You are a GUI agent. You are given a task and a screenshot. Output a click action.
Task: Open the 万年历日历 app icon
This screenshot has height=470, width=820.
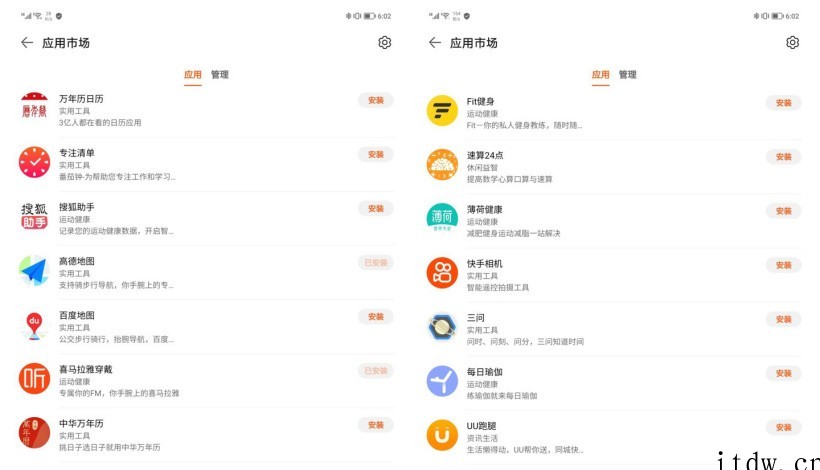pos(35,109)
